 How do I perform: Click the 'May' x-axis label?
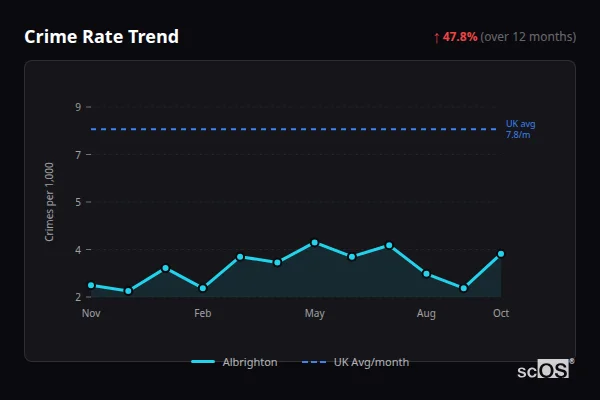(x=315, y=313)
